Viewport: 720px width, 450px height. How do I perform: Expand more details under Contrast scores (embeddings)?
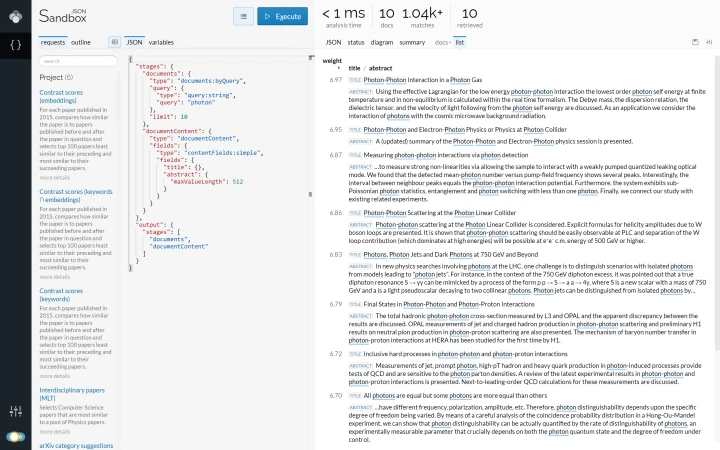(x=55, y=178)
